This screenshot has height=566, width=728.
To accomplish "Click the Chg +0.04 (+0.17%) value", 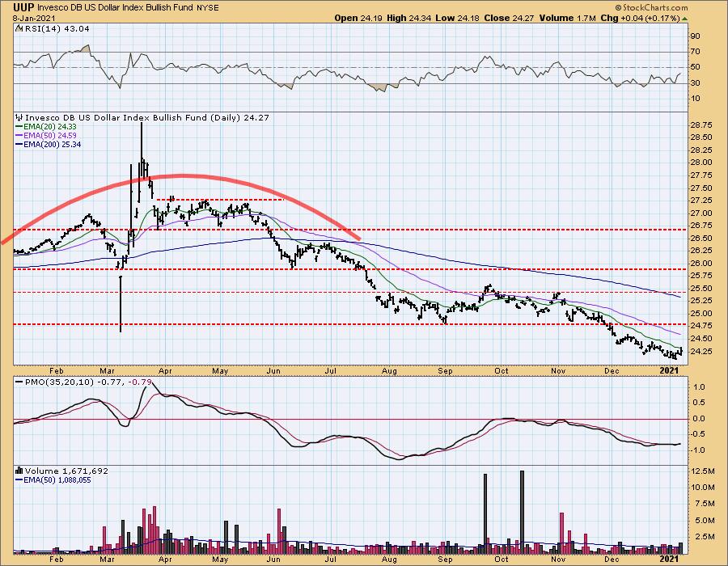I will (x=640, y=18).
